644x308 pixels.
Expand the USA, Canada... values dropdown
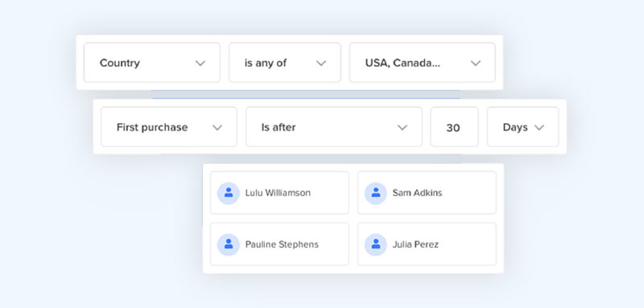(x=422, y=63)
